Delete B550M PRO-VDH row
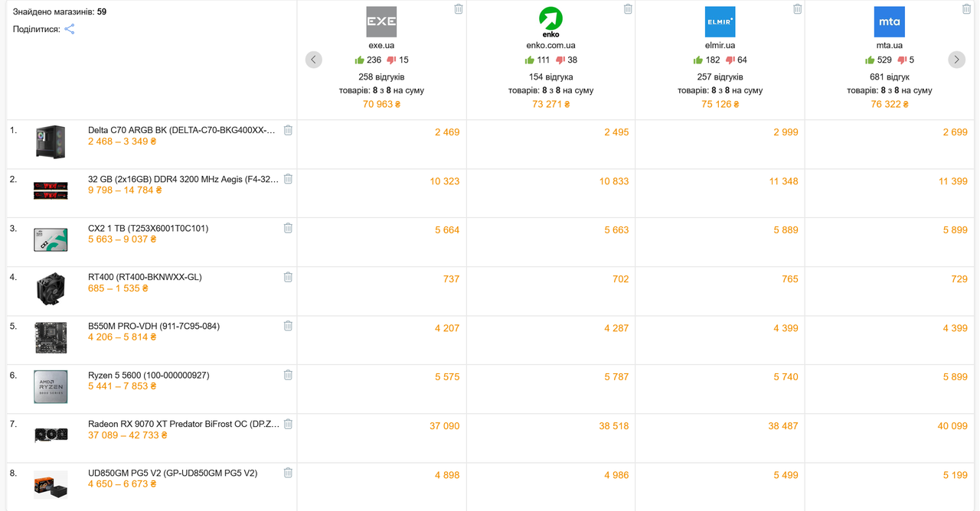This screenshot has width=980, height=511. [288, 326]
